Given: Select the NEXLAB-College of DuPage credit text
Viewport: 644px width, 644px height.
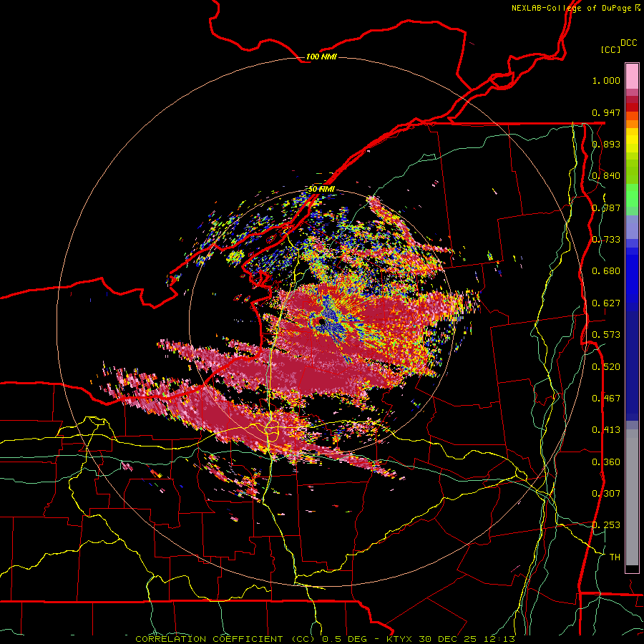Looking at the screenshot, I should pyautogui.click(x=571, y=8).
